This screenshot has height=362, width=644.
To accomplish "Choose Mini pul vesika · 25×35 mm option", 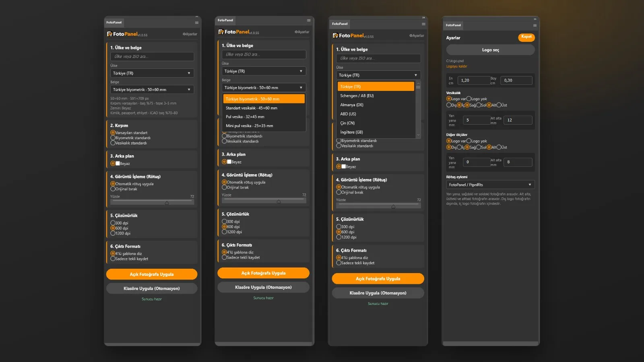I will point(264,126).
